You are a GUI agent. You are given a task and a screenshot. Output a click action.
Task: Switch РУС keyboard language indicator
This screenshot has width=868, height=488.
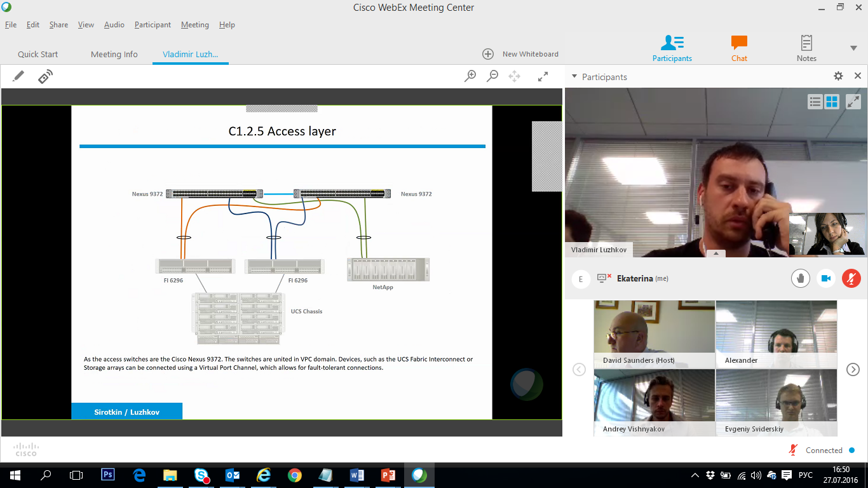click(805, 475)
